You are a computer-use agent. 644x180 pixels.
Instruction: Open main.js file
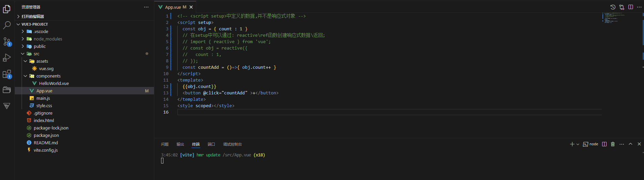point(84,98)
